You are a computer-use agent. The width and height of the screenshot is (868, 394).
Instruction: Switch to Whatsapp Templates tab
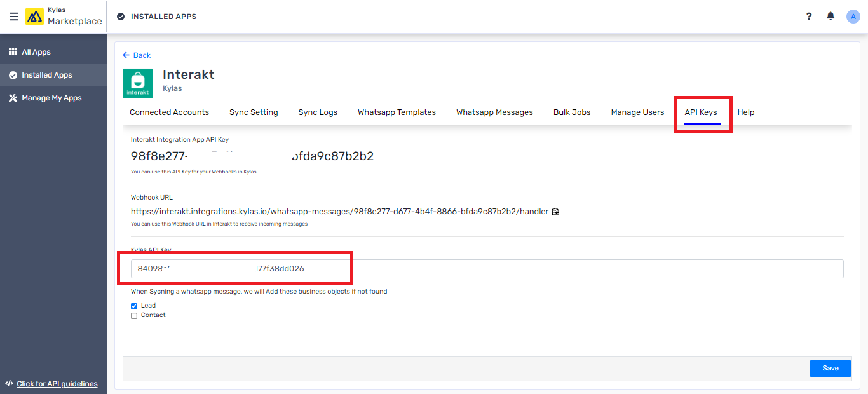pos(397,112)
